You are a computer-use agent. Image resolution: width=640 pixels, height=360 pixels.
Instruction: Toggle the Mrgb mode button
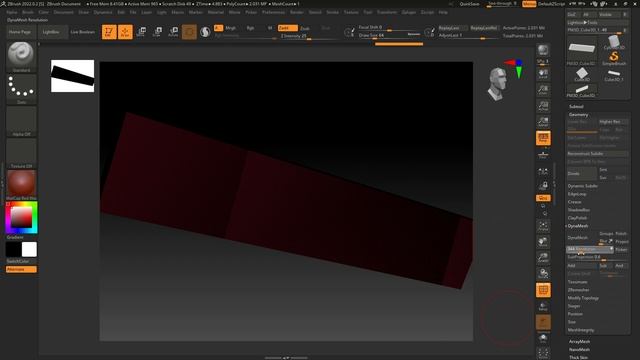pos(231,28)
